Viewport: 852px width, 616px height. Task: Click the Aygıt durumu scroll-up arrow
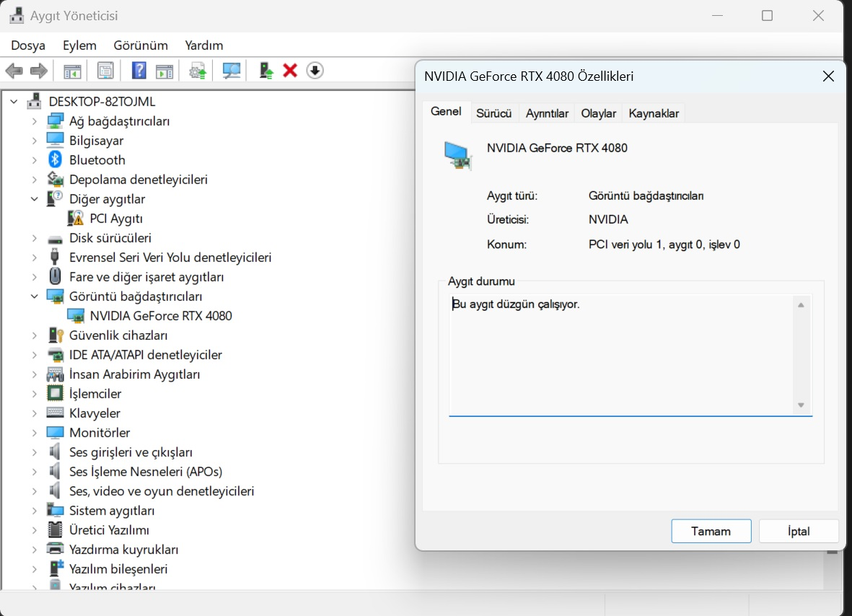801,305
